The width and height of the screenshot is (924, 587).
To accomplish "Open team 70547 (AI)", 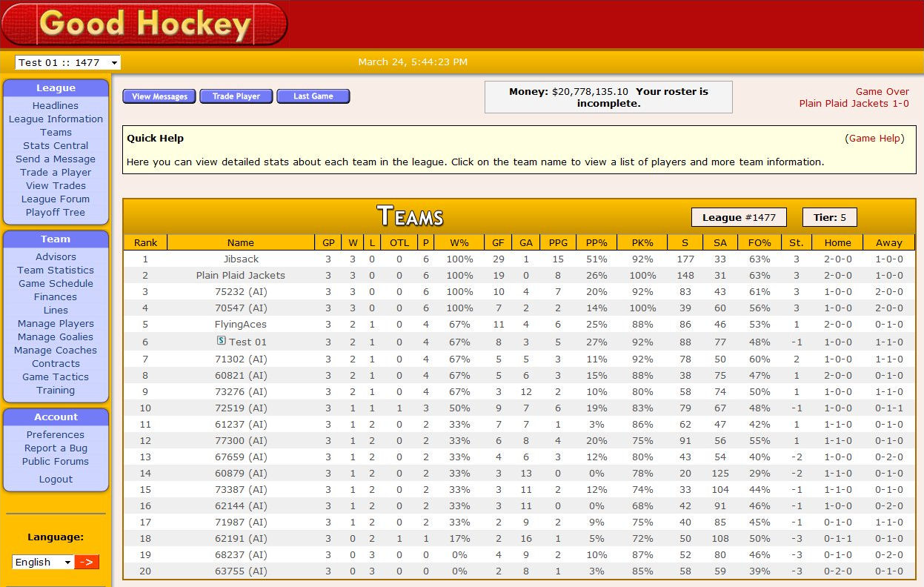I will pos(241,308).
